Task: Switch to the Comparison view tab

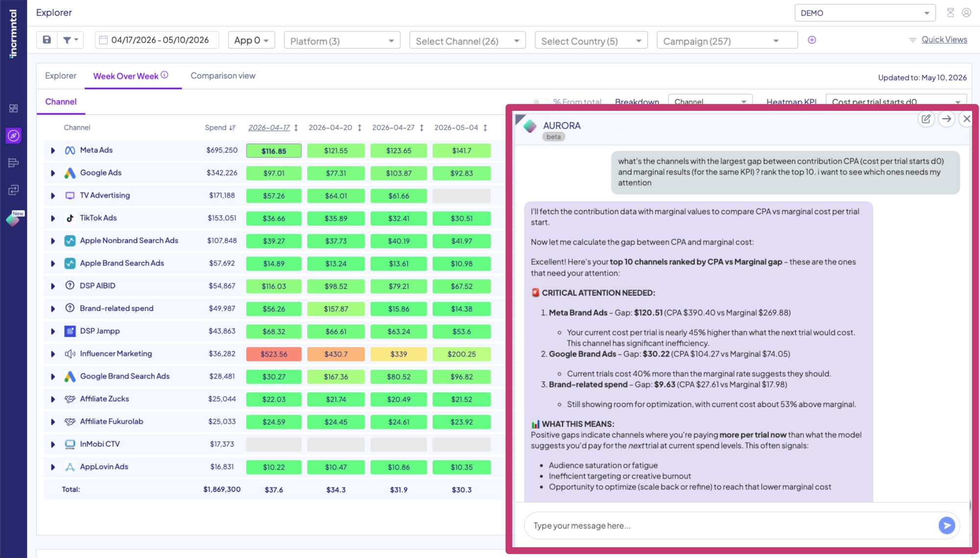Action: 223,76
